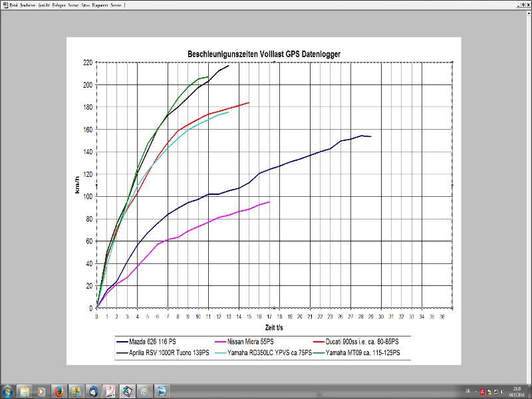Launch Windows Media Player from taskbar

click(x=42, y=390)
